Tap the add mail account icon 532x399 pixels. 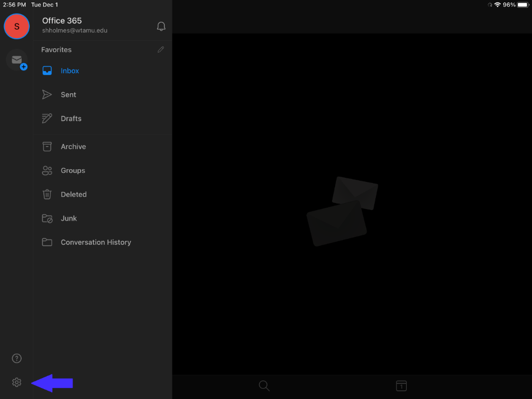[x=17, y=60]
